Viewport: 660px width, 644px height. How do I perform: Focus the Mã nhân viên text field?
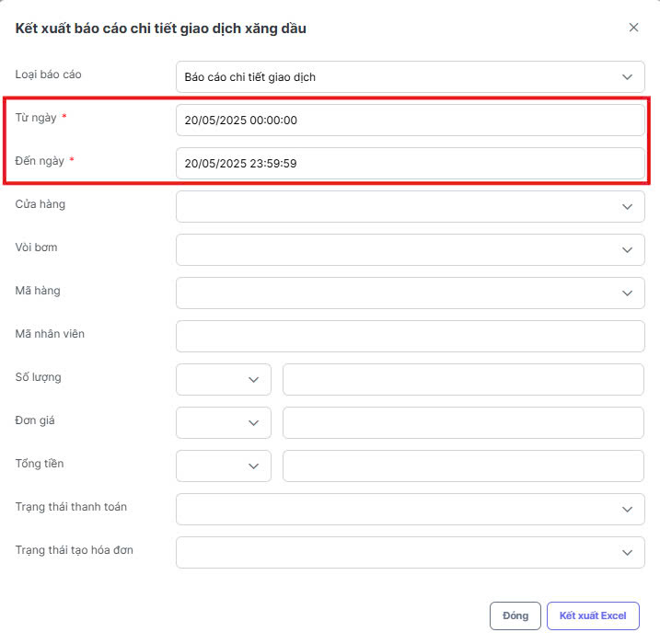click(x=410, y=337)
